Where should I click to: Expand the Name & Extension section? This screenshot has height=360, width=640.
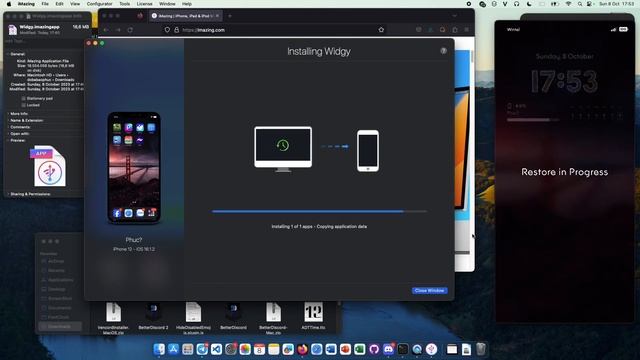8,120
